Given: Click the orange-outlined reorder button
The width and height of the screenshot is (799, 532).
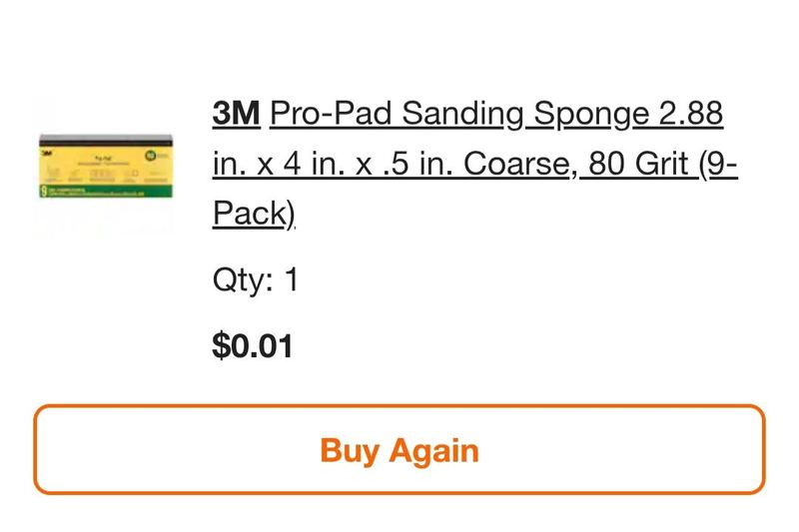Looking at the screenshot, I should 399,449.
